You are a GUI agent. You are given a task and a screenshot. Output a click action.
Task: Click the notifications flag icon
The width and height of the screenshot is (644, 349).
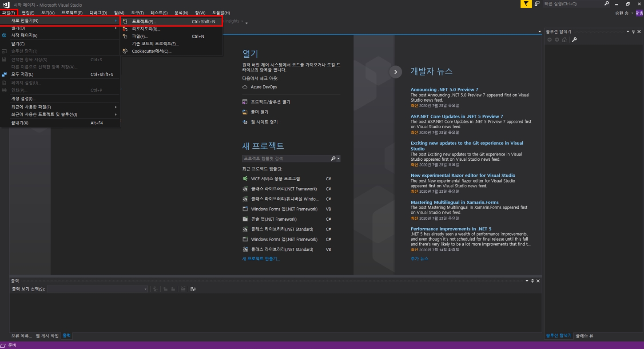[x=526, y=4]
